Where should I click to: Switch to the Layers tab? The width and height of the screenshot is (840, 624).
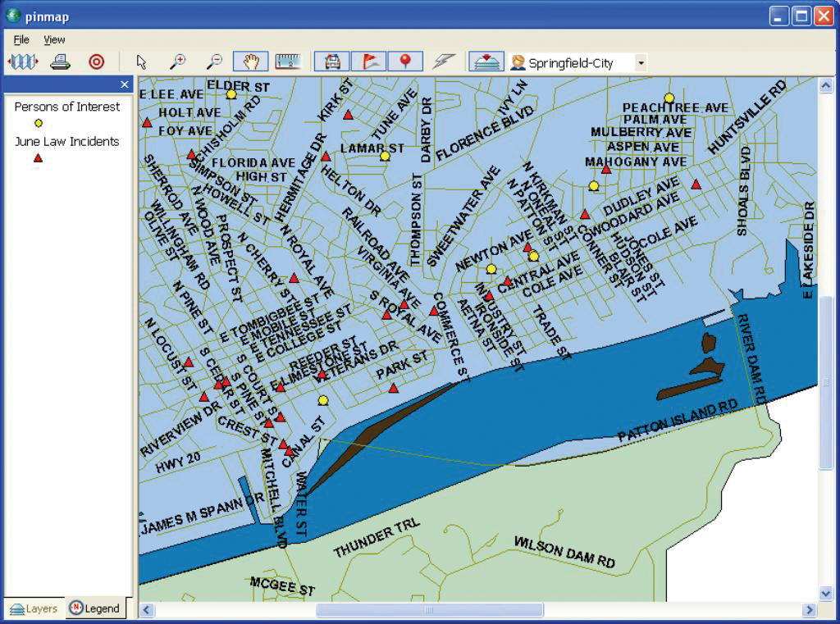pos(34,608)
